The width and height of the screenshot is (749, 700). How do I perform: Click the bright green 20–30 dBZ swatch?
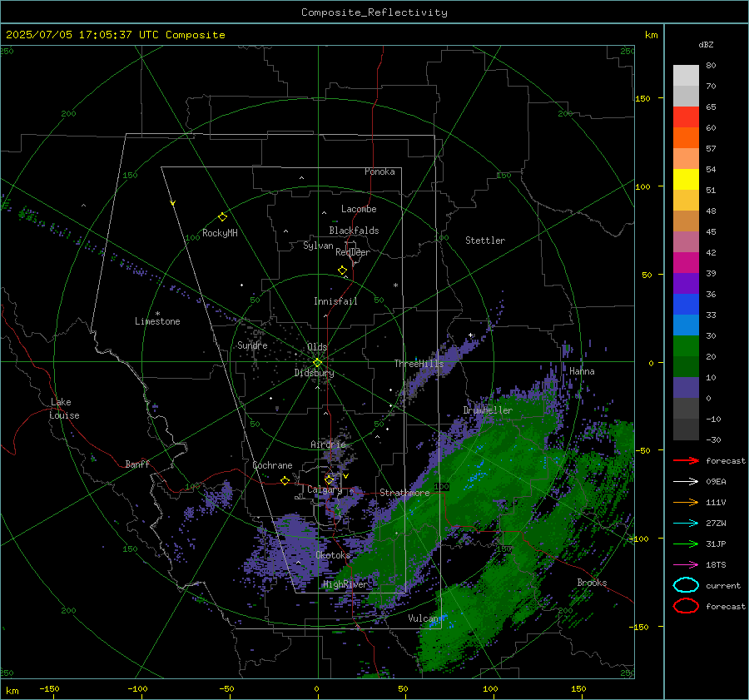(x=686, y=345)
